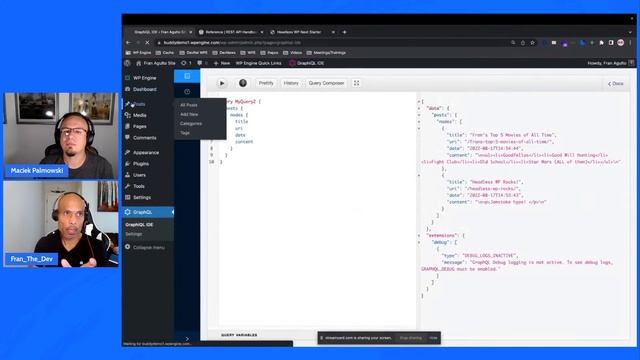This screenshot has width=640, height=360.
Task: Click the Users icon in sidebar
Action: point(128,175)
